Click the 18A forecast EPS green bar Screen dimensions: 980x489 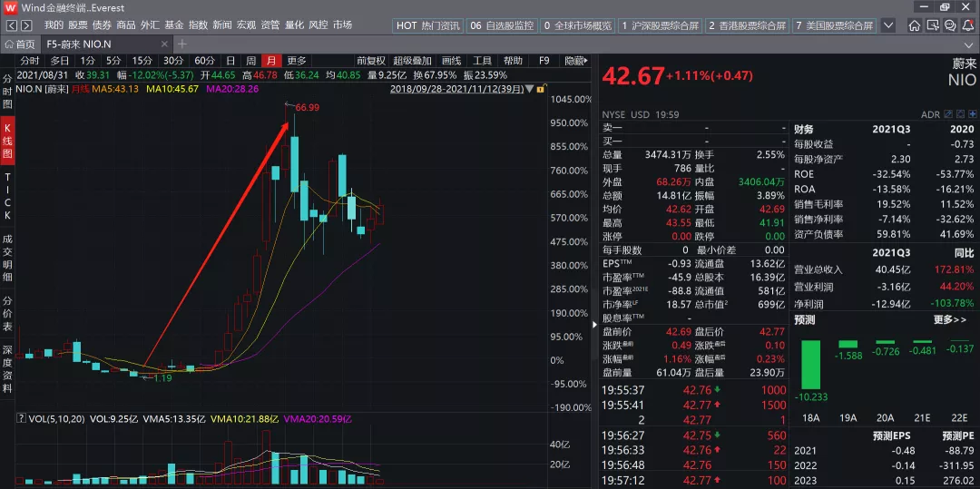810,366
